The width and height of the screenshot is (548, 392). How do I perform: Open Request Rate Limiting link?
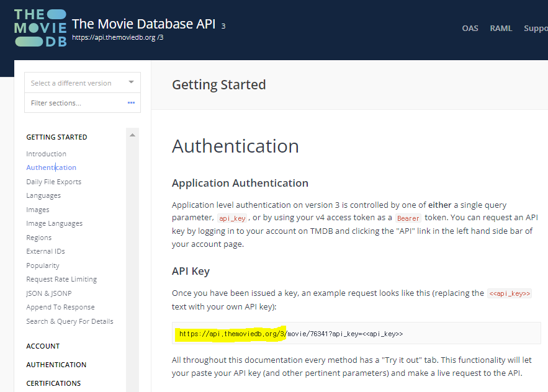point(61,279)
